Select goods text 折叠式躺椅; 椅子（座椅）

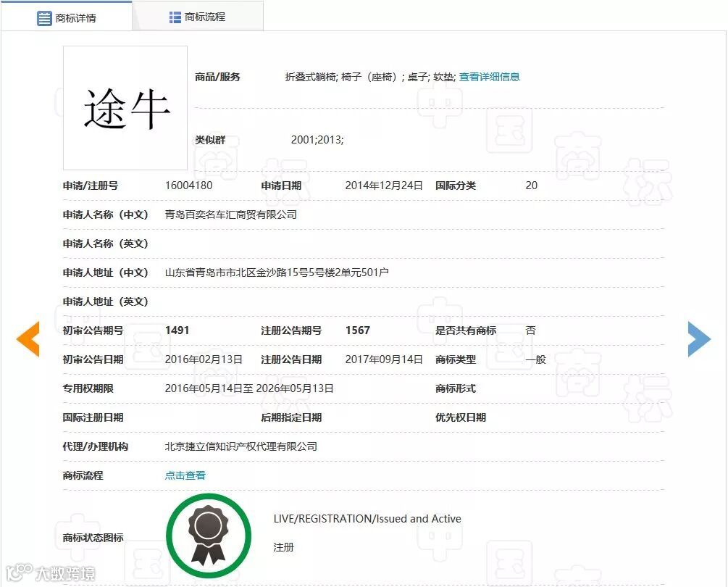[343, 77]
